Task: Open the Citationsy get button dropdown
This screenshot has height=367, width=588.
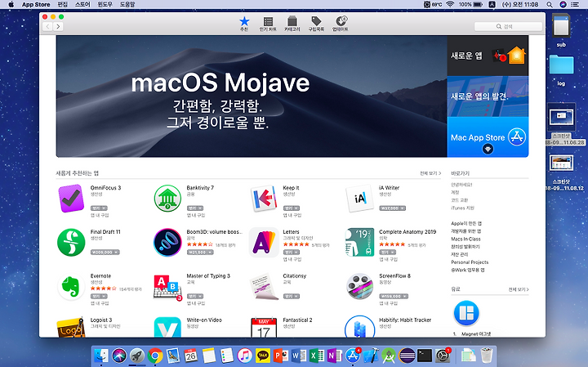Action: tap(292, 296)
